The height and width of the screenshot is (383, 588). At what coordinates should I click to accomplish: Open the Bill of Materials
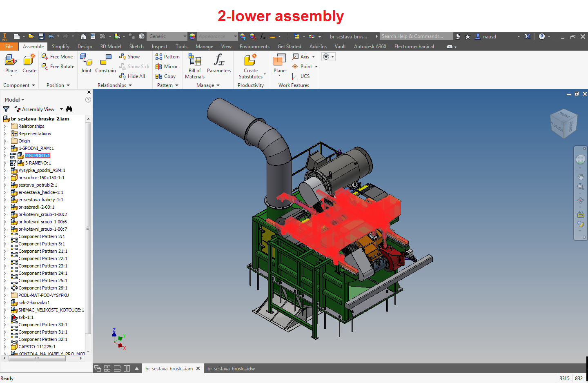(194, 65)
